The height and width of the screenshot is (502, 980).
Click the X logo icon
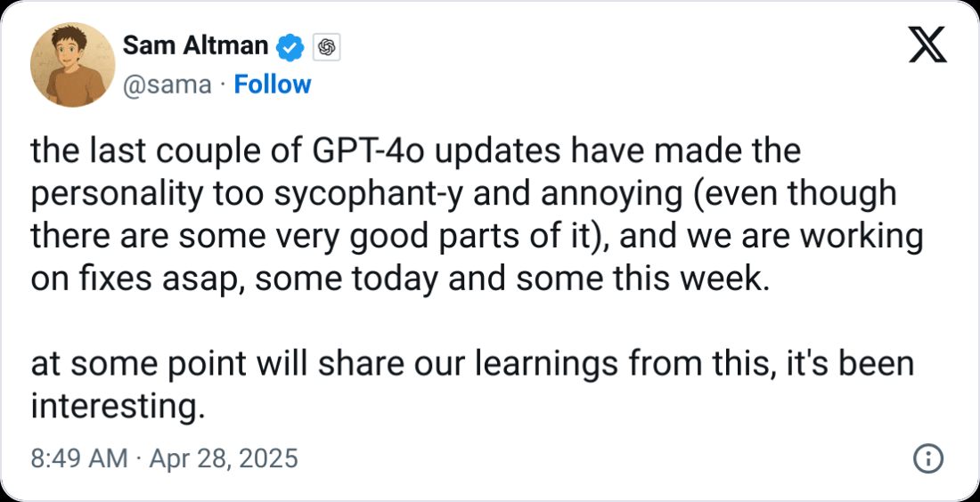pyautogui.click(x=927, y=45)
